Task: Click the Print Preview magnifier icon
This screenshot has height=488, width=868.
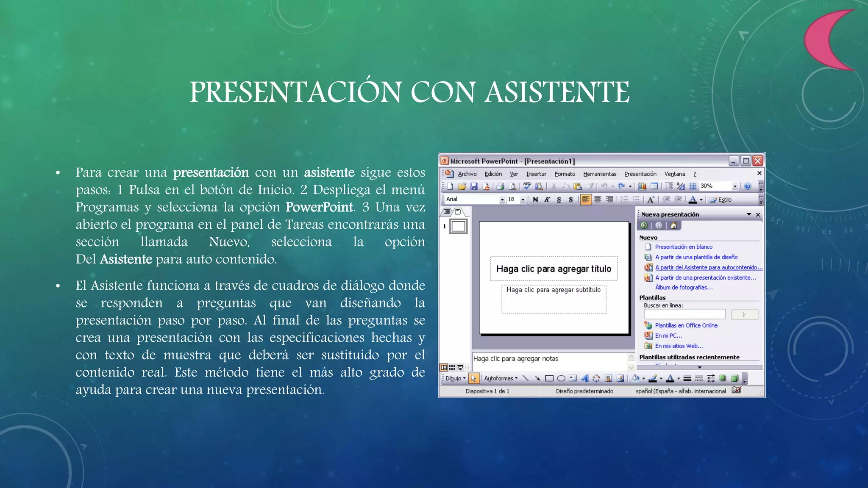Action: tap(512, 186)
